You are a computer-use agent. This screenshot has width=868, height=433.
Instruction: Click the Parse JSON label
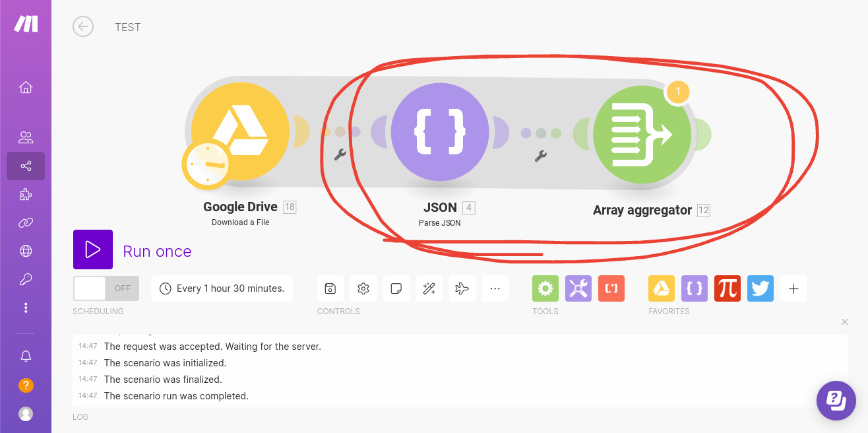440,223
